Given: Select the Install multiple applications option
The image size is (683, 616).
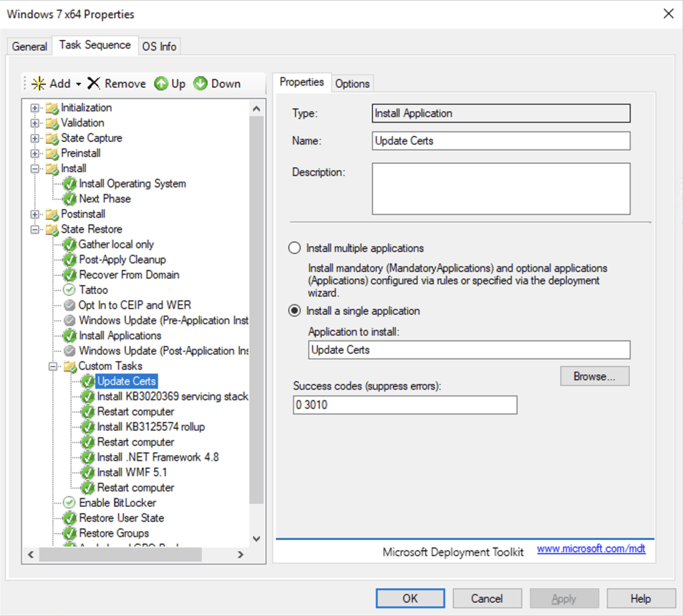Looking at the screenshot, I should 294,247.
